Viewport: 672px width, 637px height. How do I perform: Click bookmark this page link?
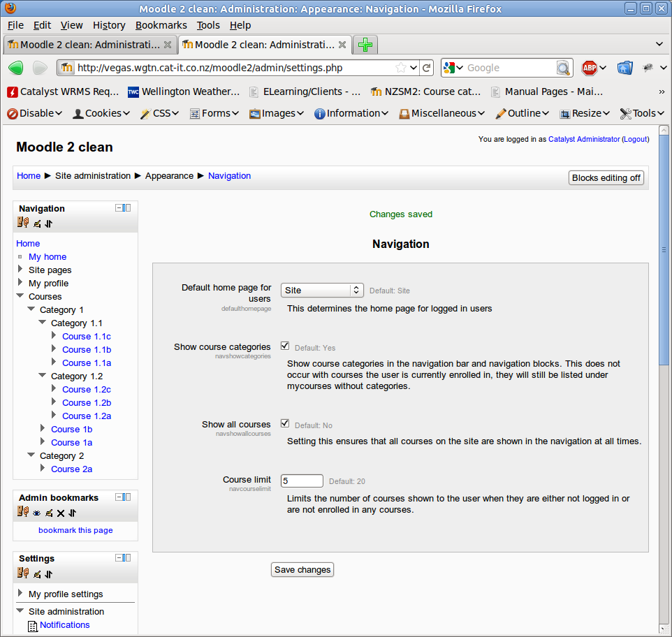(75, 530)
